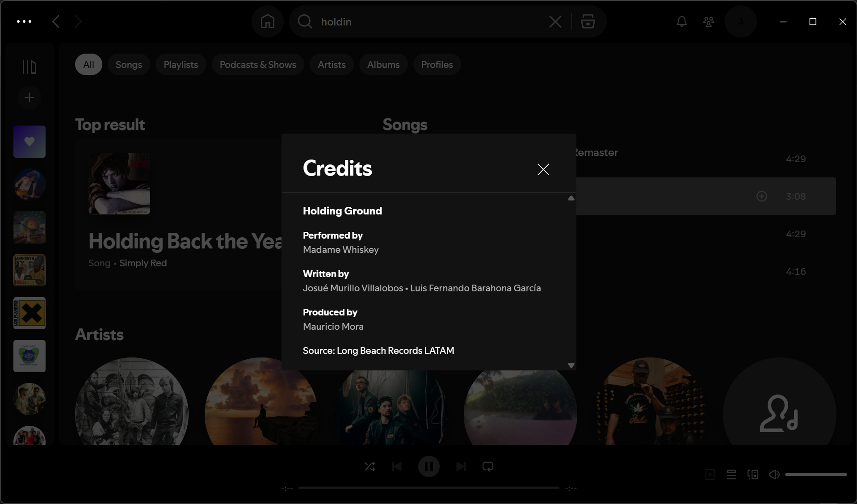Viewport: 857px width, 504px height.
Task: Open the Anthony B sidebar album
Action: click(x=29, y=270)
